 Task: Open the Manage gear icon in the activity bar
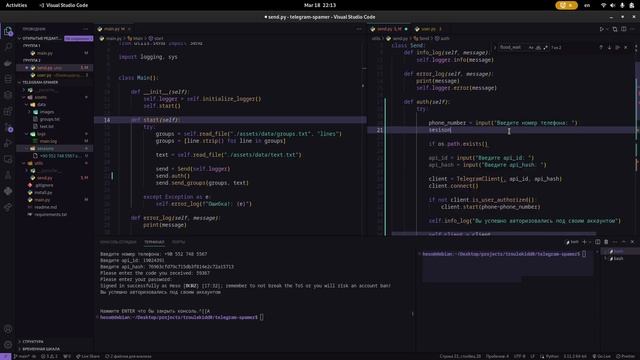pos(8,345)
